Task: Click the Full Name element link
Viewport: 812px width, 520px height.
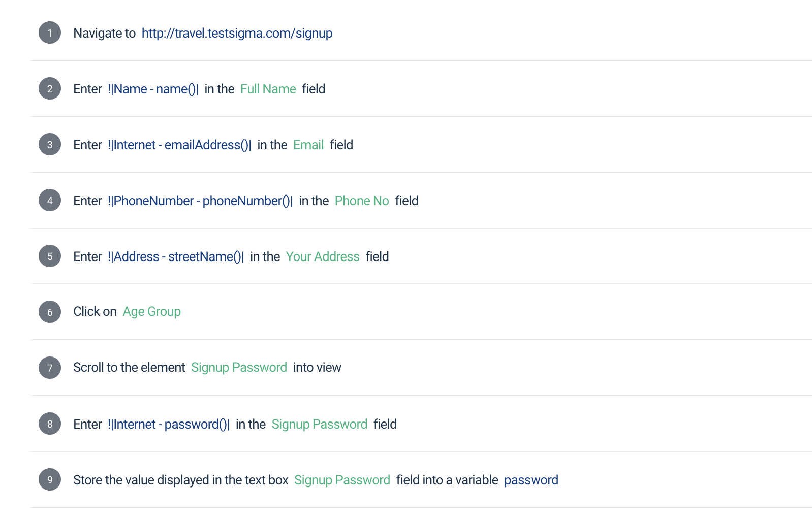Action: click(268, 89)
